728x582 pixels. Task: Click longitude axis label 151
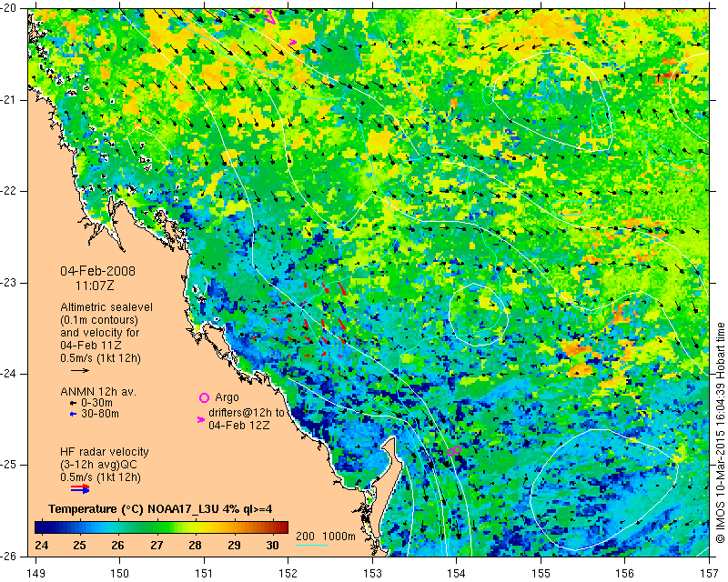click(204, 574)
